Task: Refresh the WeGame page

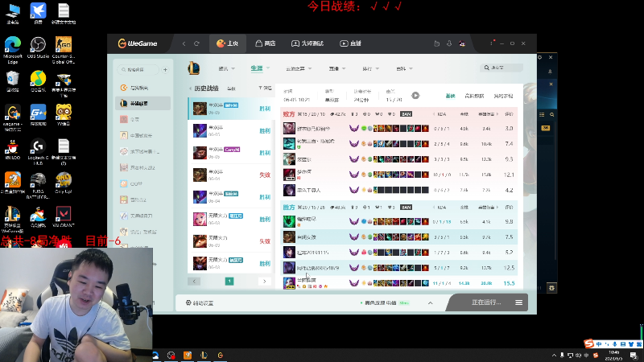Action: pyautogui.click(x=196, y=43)
